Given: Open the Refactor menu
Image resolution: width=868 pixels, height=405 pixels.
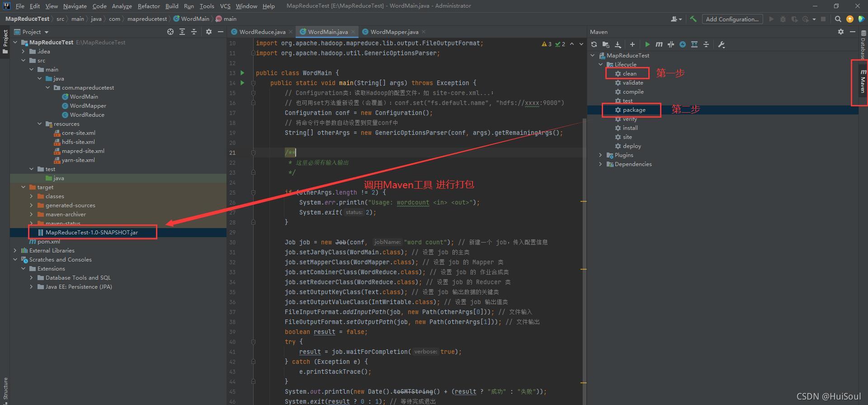Looking at the screenshot, I should pyautogui.click(x=149, y=6).
